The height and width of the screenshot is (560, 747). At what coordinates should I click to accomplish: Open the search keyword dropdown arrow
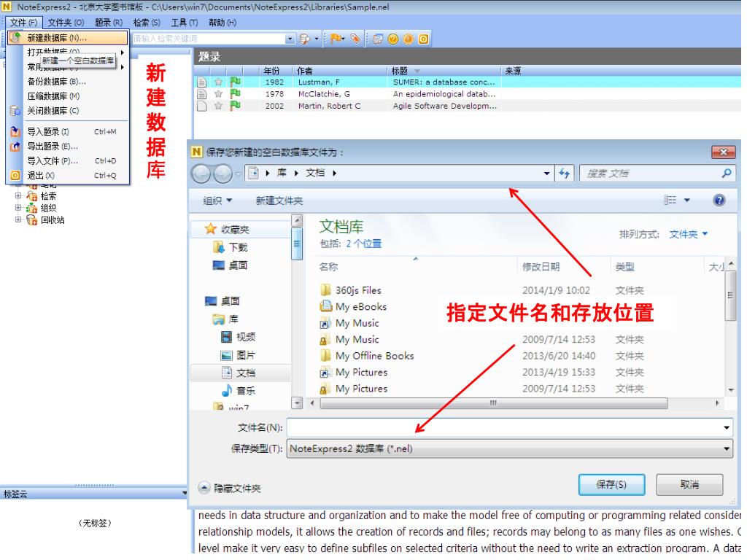tap(290, 39)
